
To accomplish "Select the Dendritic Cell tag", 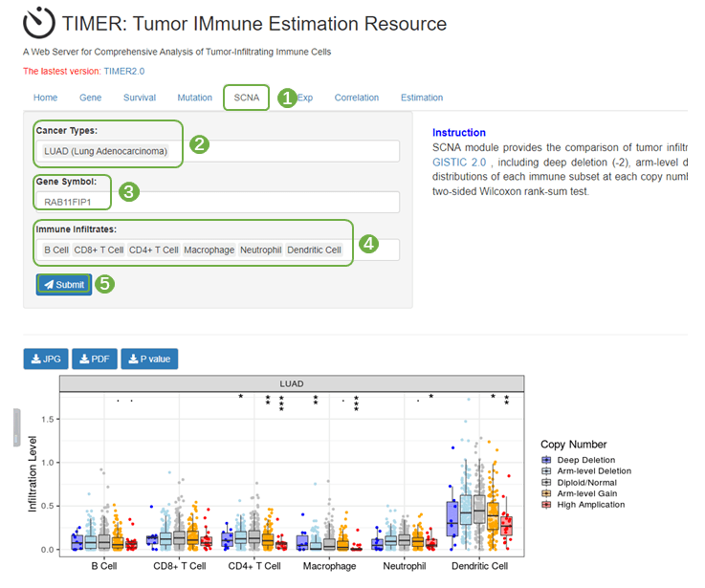I will click(314, 250).
